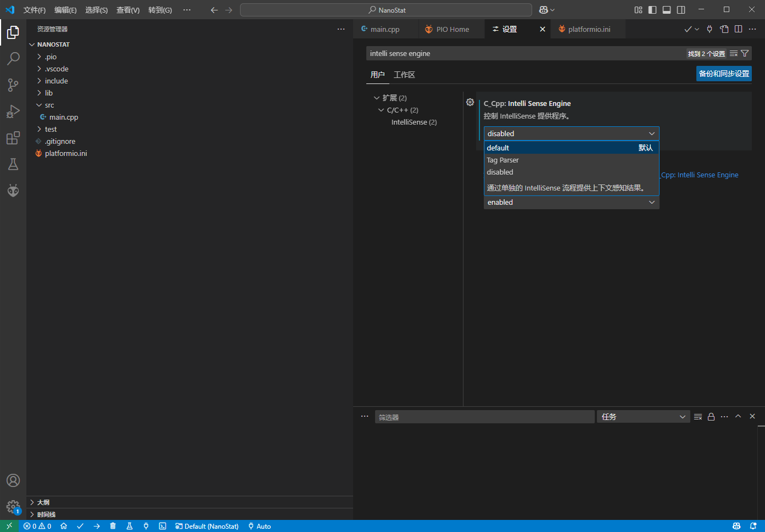Click the NanoStat command center search

click(386, 10)
